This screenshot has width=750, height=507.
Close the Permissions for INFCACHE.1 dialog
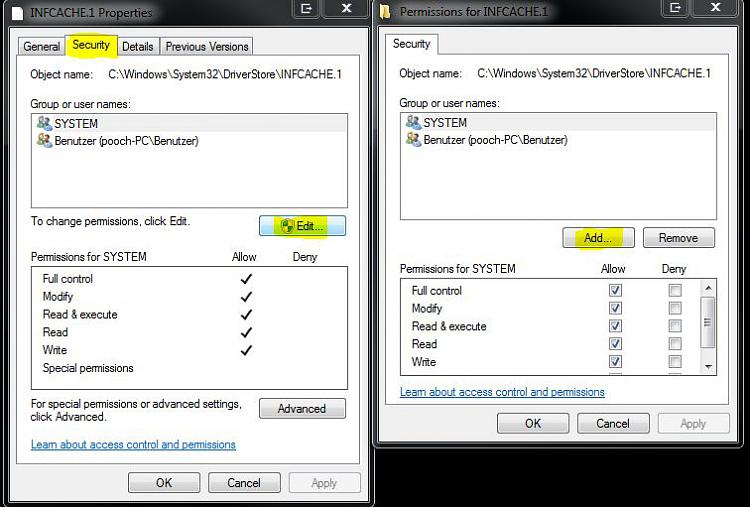coord(715,8)
